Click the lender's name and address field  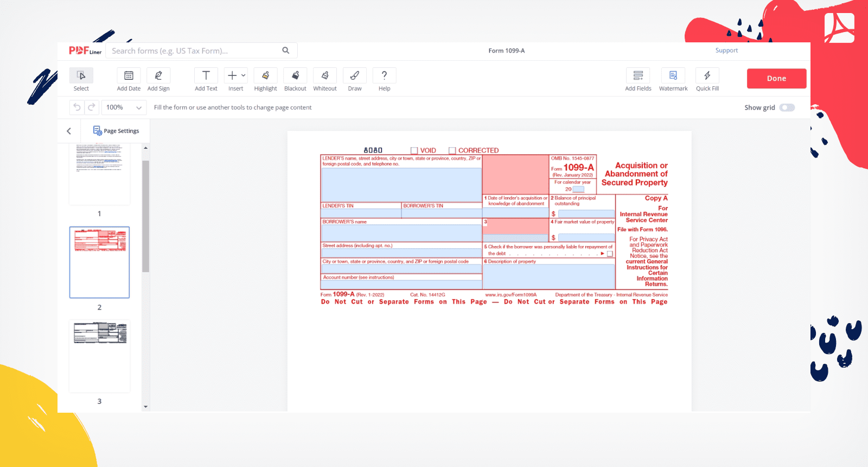click(x=401, y=185)
